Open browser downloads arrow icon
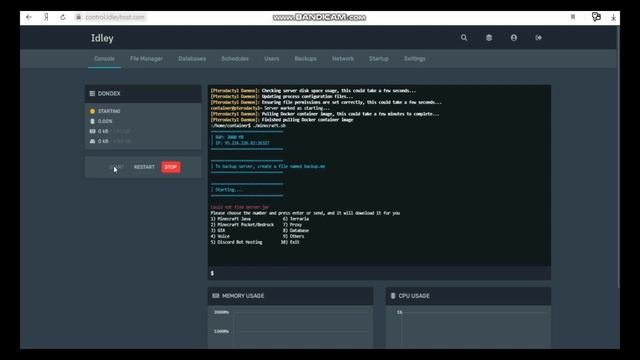Viewport: 640px width, 360px height. pos(613,18)
